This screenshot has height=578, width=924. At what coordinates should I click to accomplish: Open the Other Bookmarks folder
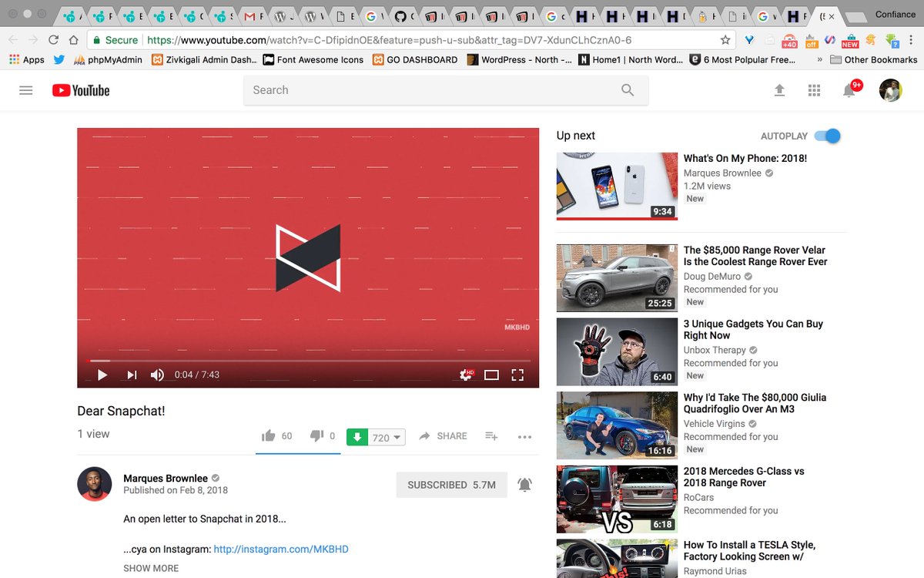pos(873,59)
